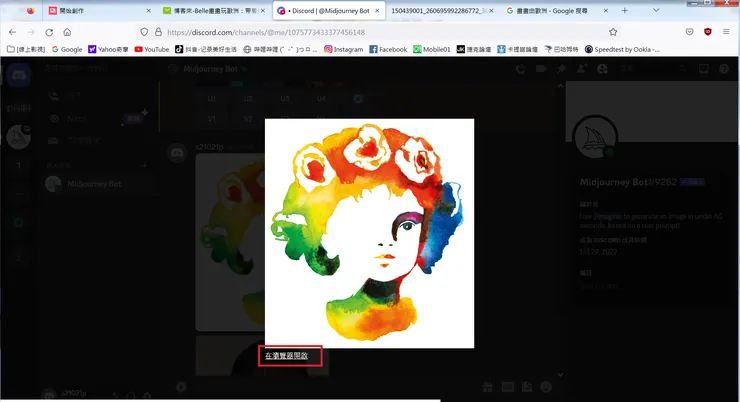Viewport: 740px width, 402px height.
Task: Click dimmed U1 upscale button behind preview
Action: 212,99
